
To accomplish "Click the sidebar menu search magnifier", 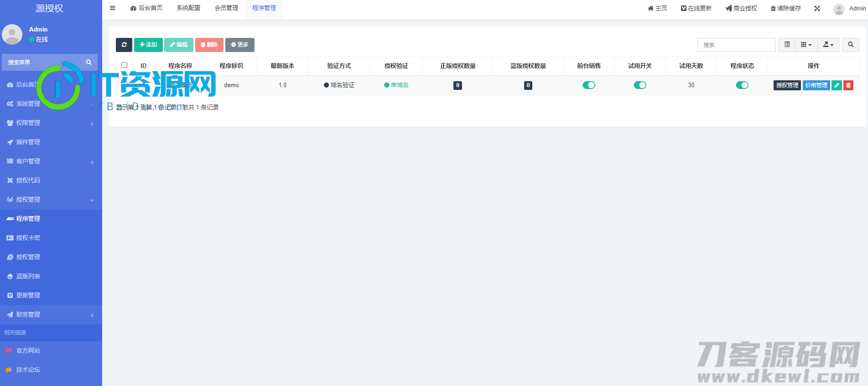I will [89, 62].
